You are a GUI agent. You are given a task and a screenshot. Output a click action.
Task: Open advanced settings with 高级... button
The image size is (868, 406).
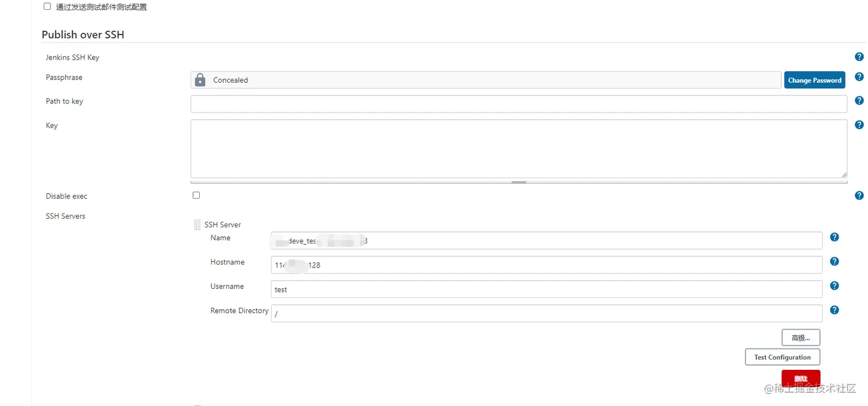pos(801,338)
